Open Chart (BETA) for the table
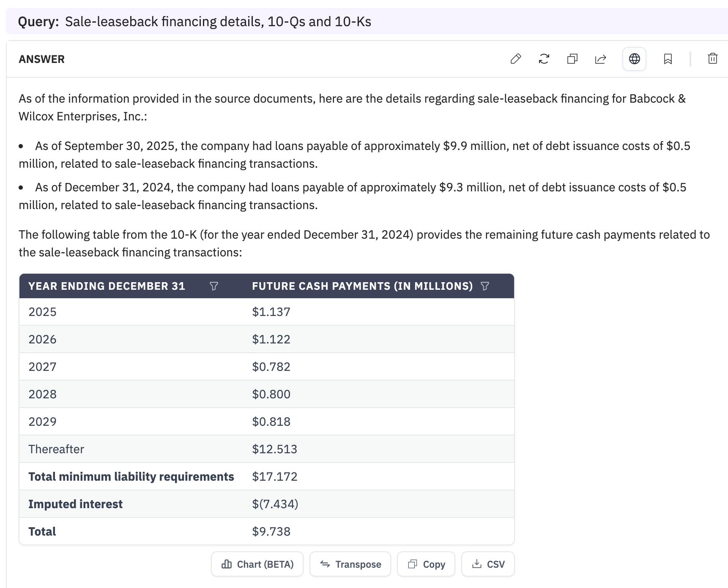 tap(257, 564)
